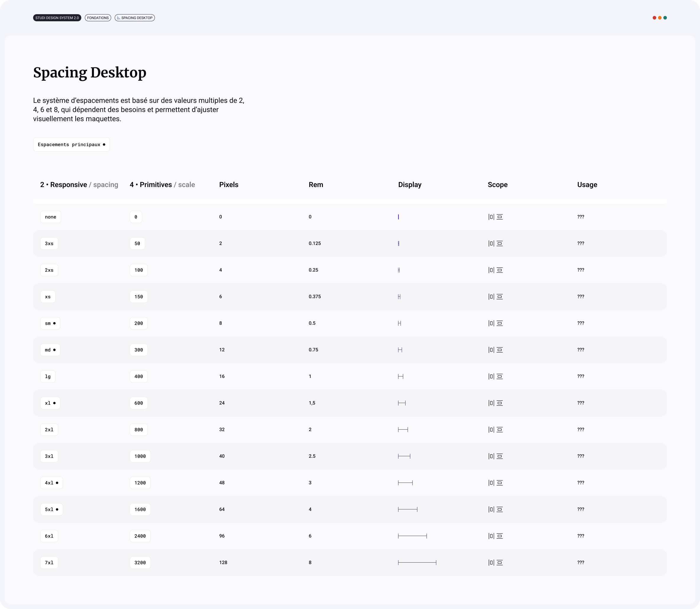Select the md spacing token chip

(x=50, y=350)
